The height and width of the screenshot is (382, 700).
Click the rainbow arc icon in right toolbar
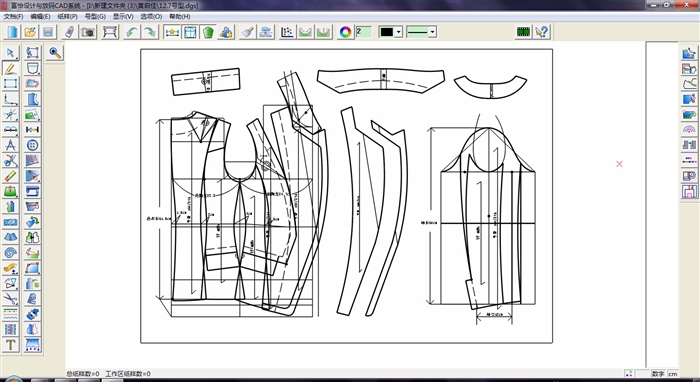[689, 130]
